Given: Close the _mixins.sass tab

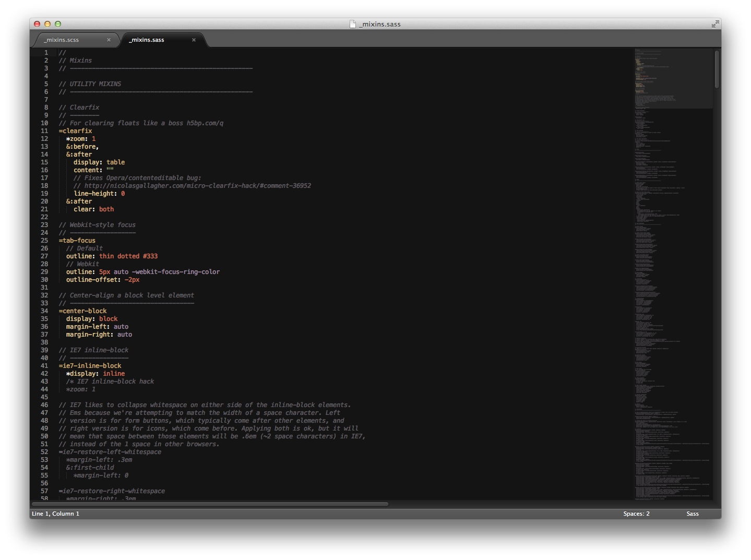Looking at the screenshot, I should point(194,40).
